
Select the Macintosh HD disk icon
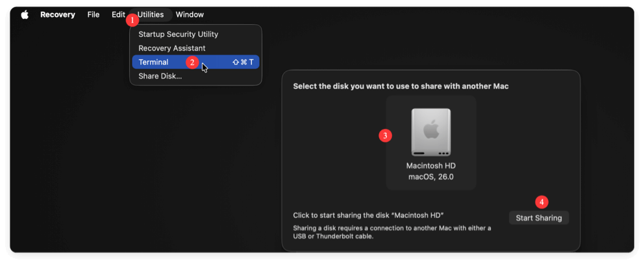pyautogui.click(x=431, y=132)
